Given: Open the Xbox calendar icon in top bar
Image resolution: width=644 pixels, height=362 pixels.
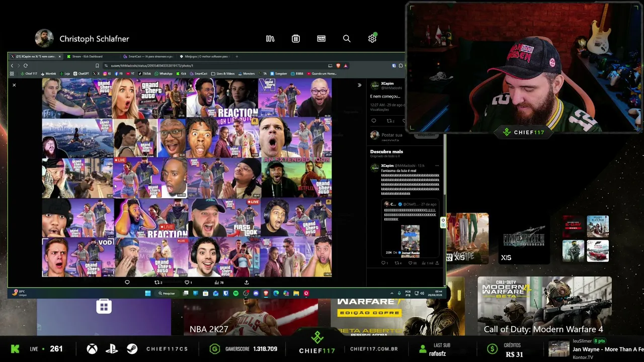Looking at the screenshot, I should pyautogui.click(x=296, y=39).
